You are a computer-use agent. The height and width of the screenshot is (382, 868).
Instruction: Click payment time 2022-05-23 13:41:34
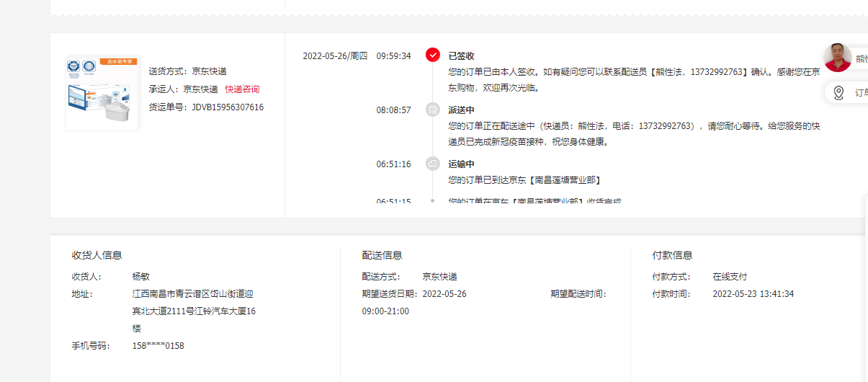(753, 294)
